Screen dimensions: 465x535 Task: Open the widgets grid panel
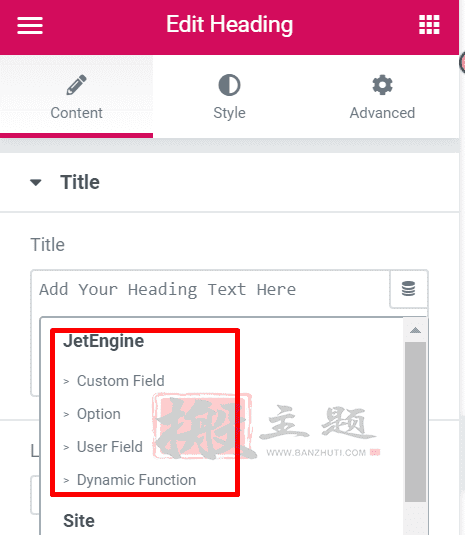click(429, 25)
